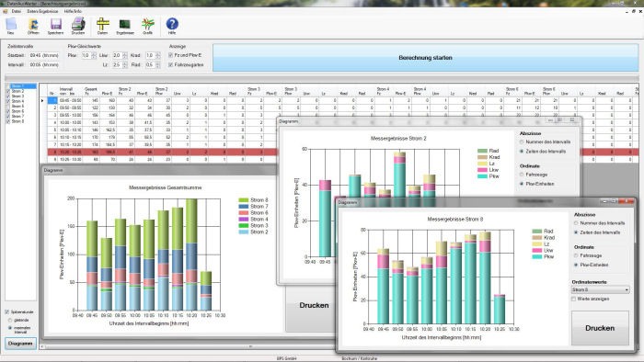The image size is (644, 362).
Task: Click the Diagramm button at bottom left
Action: click(20, 344)
